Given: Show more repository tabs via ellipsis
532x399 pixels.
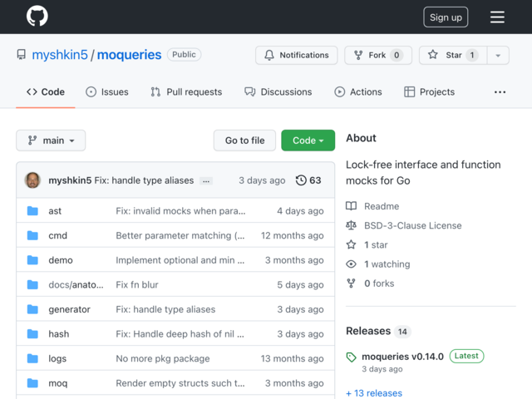Looking at the screenshot, I should (500, 92).
